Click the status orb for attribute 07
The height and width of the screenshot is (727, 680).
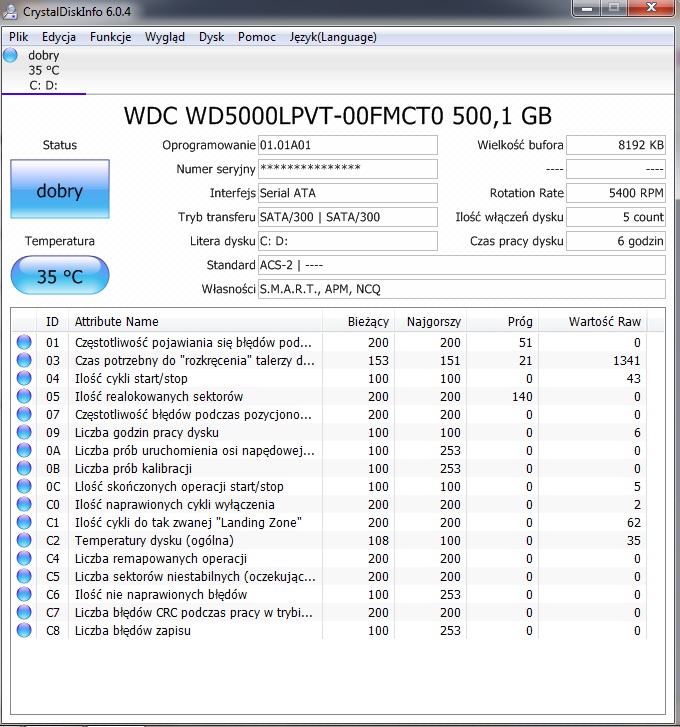pos(24,414)
